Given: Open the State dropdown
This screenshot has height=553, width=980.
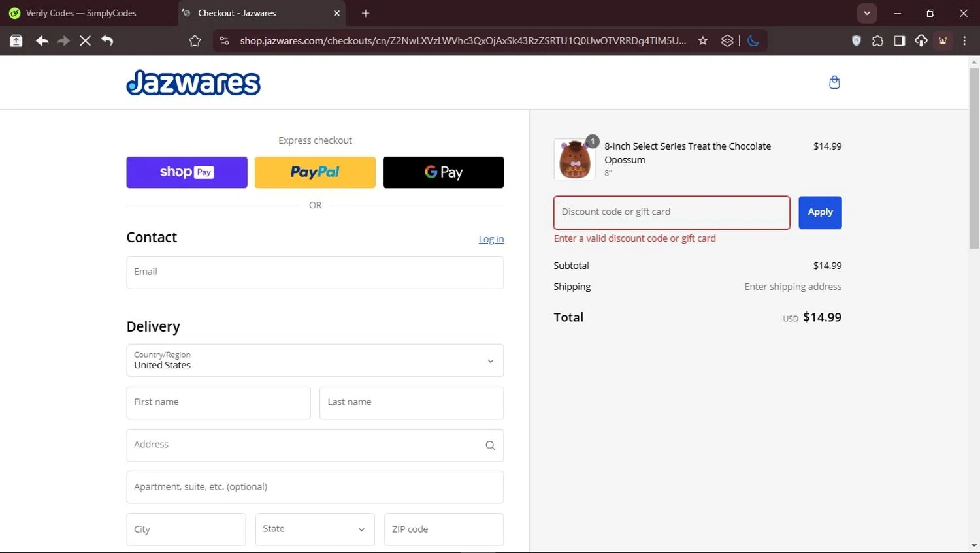Looking at the screenshot, I should click(315, 529).
